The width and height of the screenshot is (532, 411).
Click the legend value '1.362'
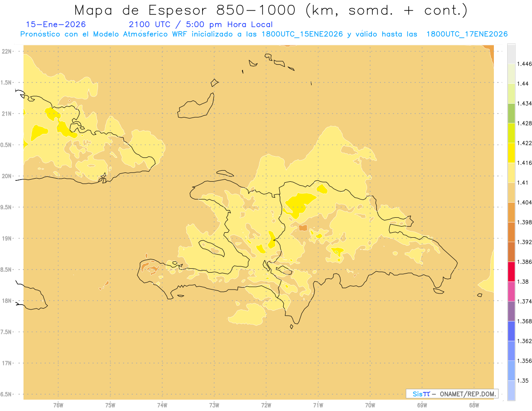pyautogui.click(x=524, y=341)
